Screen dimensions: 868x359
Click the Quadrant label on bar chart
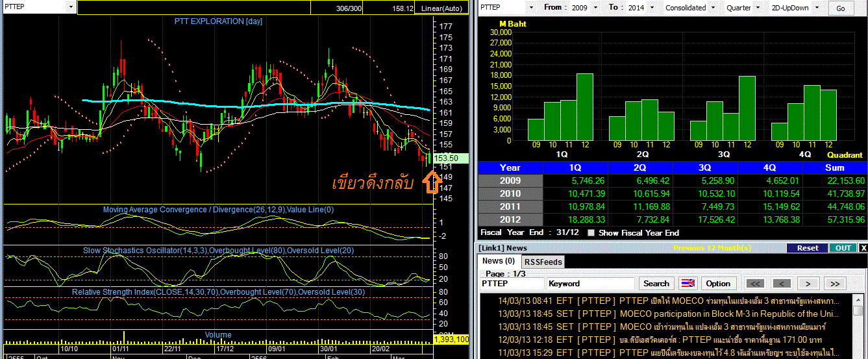point(845,155)
